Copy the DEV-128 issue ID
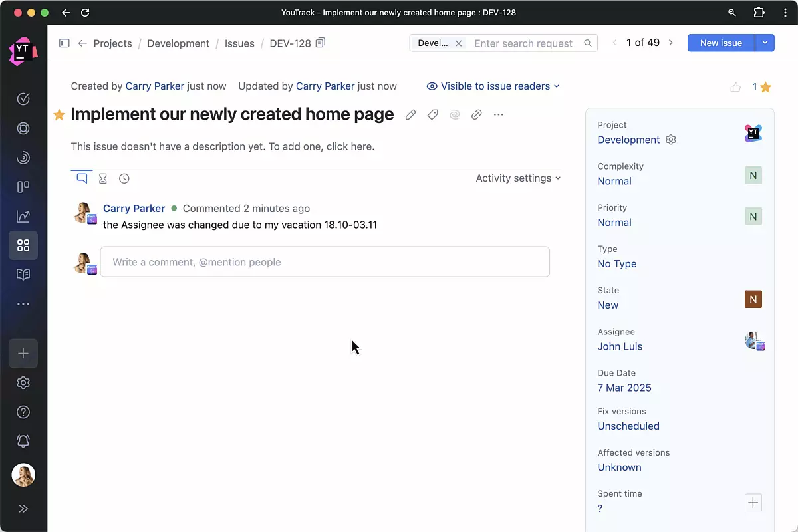Screen dimensions: 798x532 pyautogui.click(x=321, y=43)
